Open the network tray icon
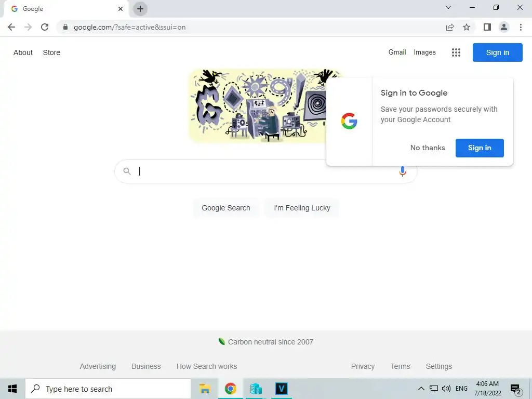Image resolution: width=532 pixels, height=399 pixels. tap(434, 389)
